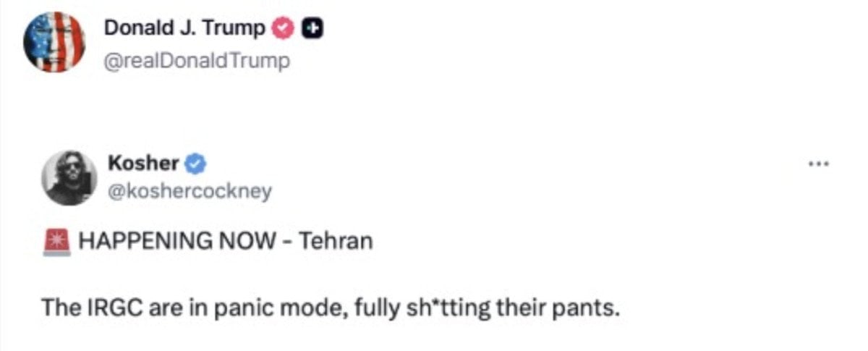Open the "Kosher" display name

(x=143, y=164)
